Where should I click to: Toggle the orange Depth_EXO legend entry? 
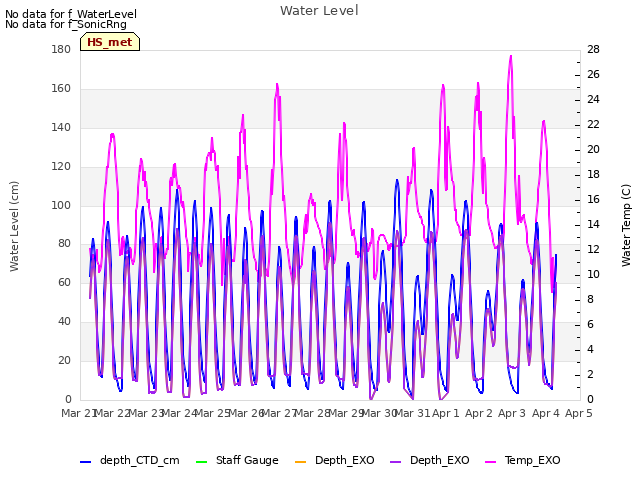tap(334, 460)
